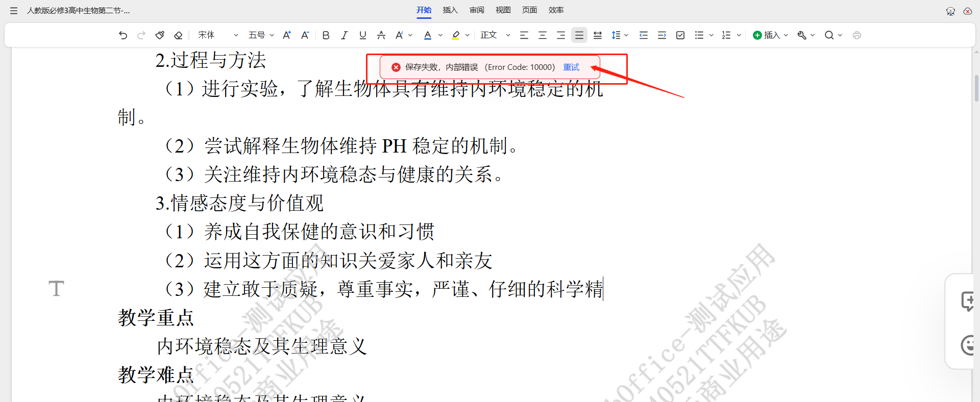Screen dimensions: 980x402
Task: Open the support headset icon top right
Action: tap(950, 11)
